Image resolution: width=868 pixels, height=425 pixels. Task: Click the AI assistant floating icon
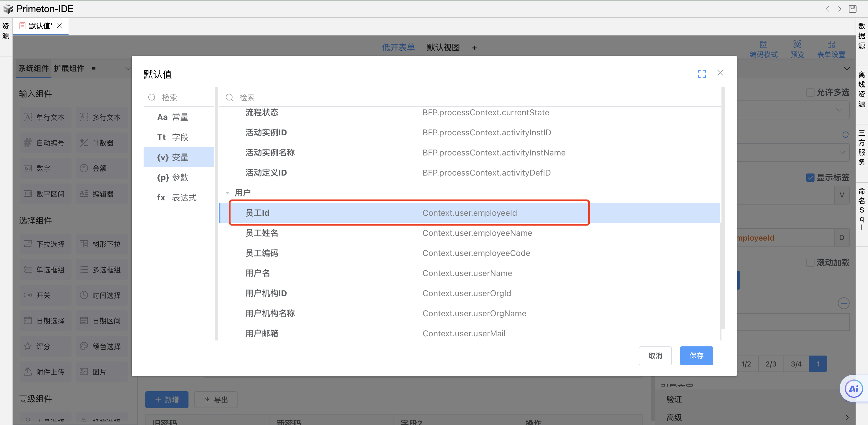(853, 389)
